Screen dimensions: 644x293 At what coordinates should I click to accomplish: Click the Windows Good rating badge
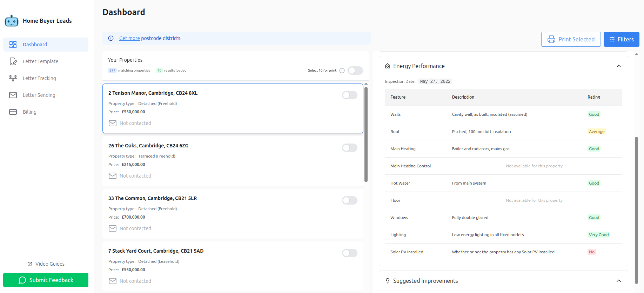[x=594, y=218]
